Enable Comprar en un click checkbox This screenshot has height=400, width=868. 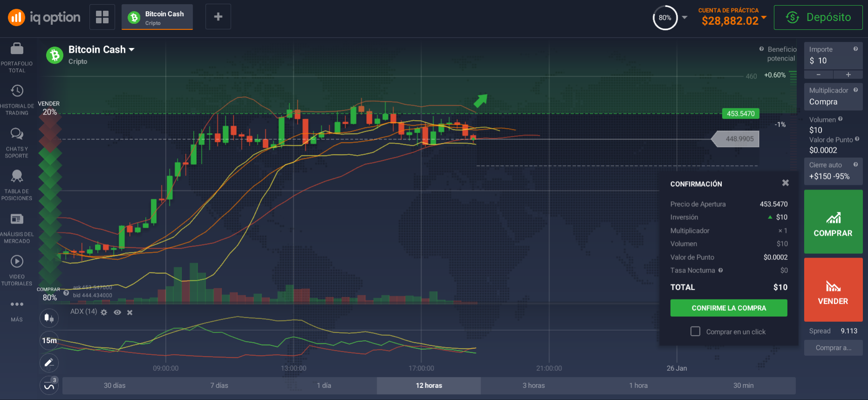click(695, 331)
